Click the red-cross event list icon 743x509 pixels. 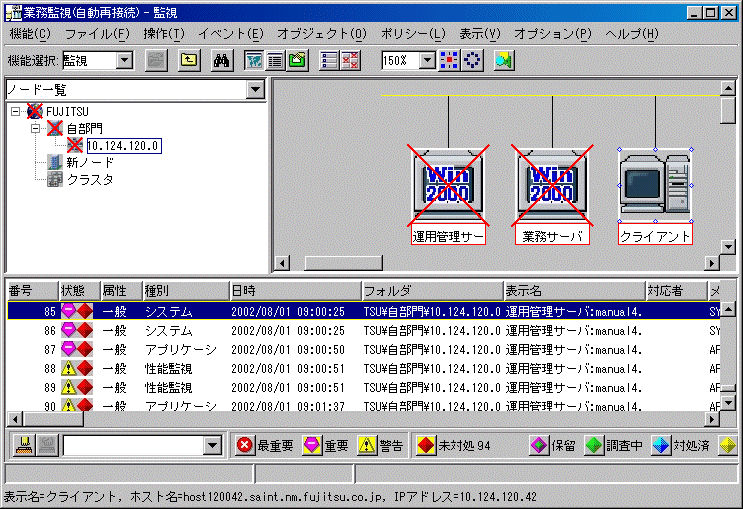coord(351,61)
